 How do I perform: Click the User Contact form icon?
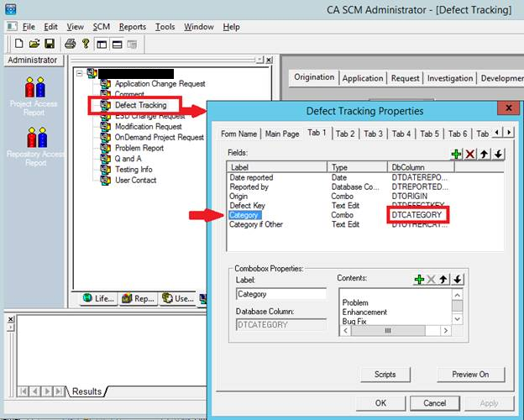click(106, 180)
